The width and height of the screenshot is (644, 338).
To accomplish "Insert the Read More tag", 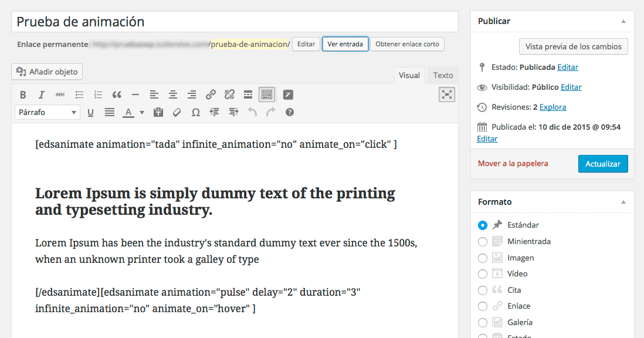I will pos(248,94).
